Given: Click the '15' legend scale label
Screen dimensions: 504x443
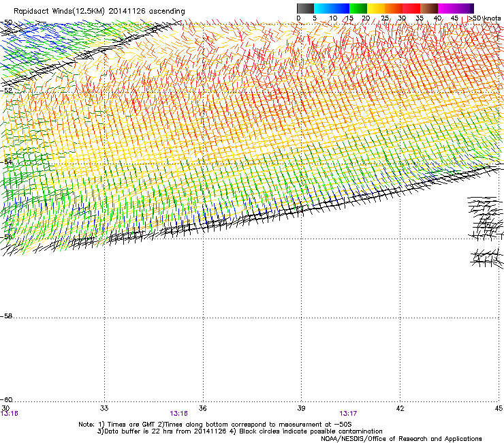Looking at the screenshot, I should click(x=349, y=18).
